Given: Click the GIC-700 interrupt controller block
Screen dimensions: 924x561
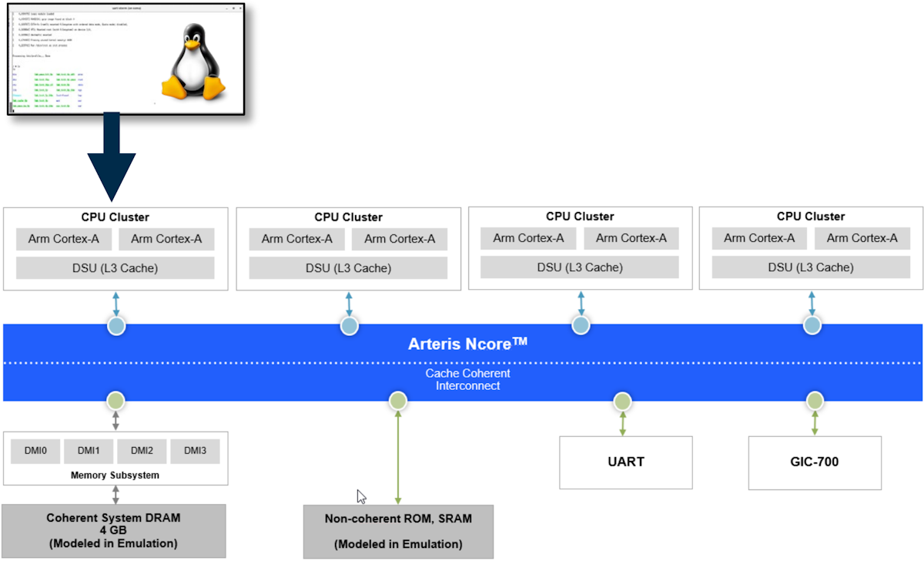Looking at the screenshot, I should click(814, 462).
